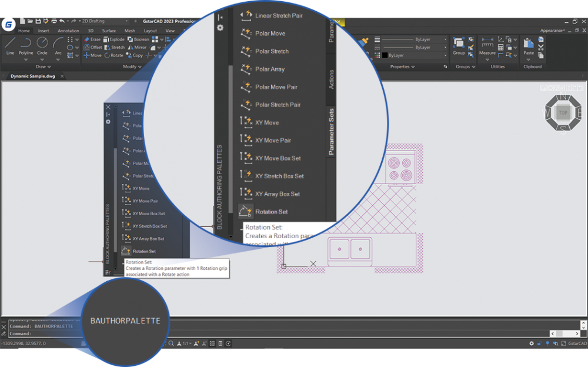Screen dimensions: 588x367
Task: Select Linear Stretch Pair parameter set
Action: (271, 15)
